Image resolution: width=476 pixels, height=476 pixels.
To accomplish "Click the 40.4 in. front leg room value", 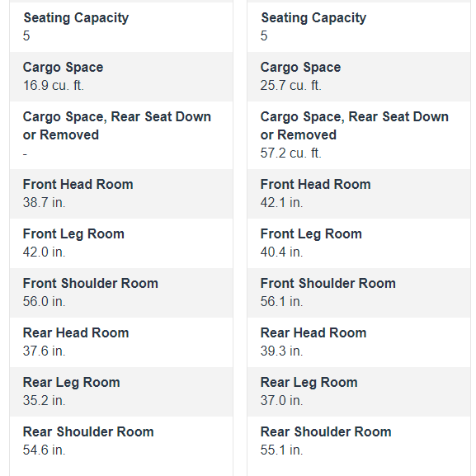I will tap(281, 252).
